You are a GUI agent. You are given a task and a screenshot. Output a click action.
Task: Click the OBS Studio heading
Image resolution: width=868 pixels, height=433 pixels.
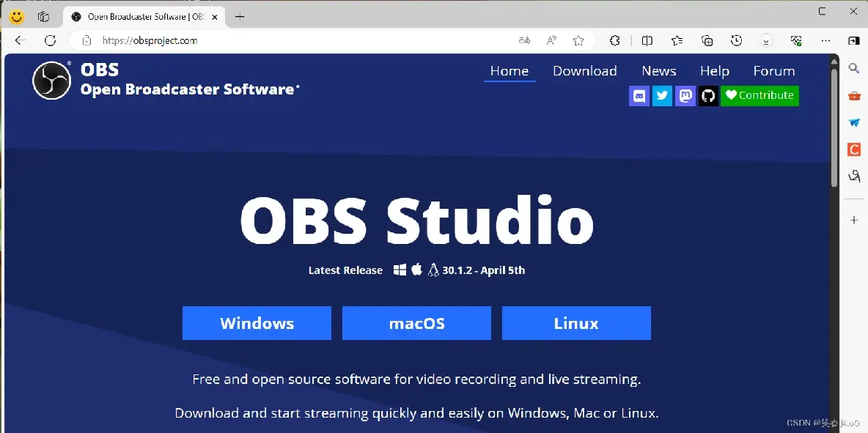click(417, 220)
